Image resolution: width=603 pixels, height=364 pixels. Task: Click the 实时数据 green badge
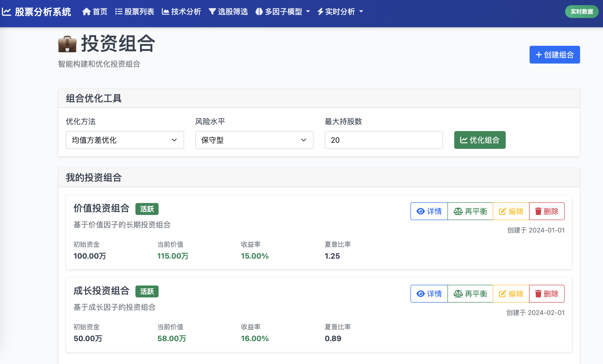pos(581,11)
